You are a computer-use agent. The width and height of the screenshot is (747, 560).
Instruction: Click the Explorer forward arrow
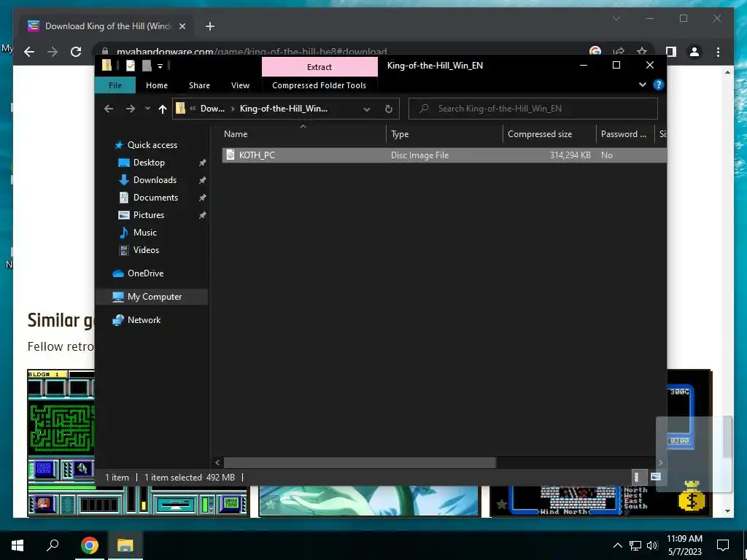(130, 109)
